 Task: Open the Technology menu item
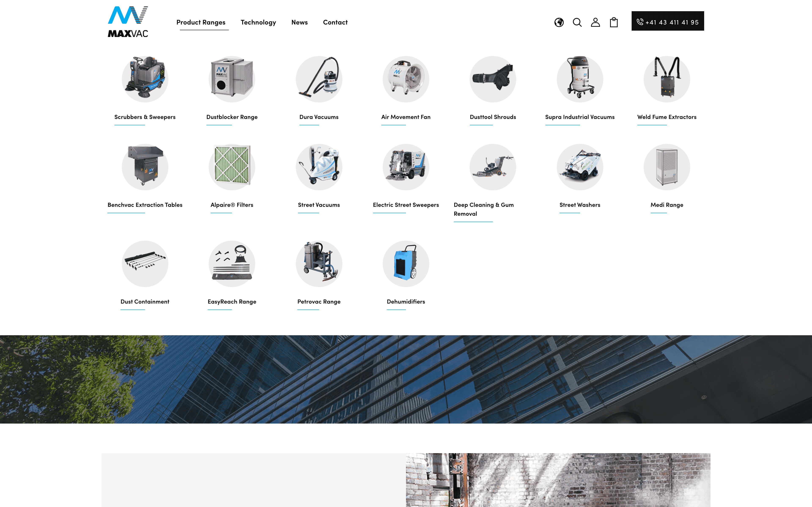[258, 22]
